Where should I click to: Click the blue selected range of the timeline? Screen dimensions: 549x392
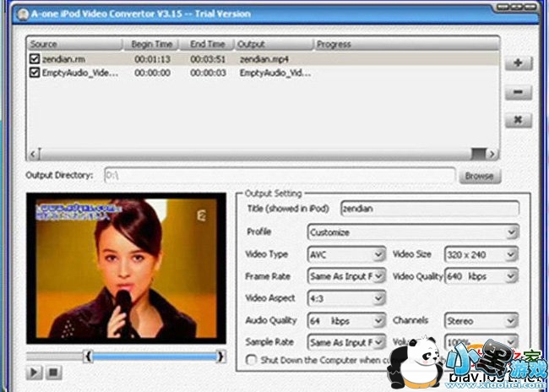(155, 357)
